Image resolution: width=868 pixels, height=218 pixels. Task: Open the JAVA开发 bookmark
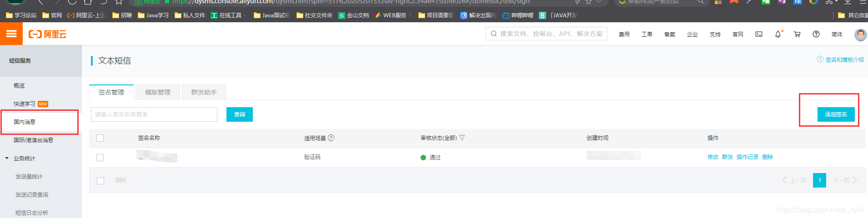click(x=558, y=15)
